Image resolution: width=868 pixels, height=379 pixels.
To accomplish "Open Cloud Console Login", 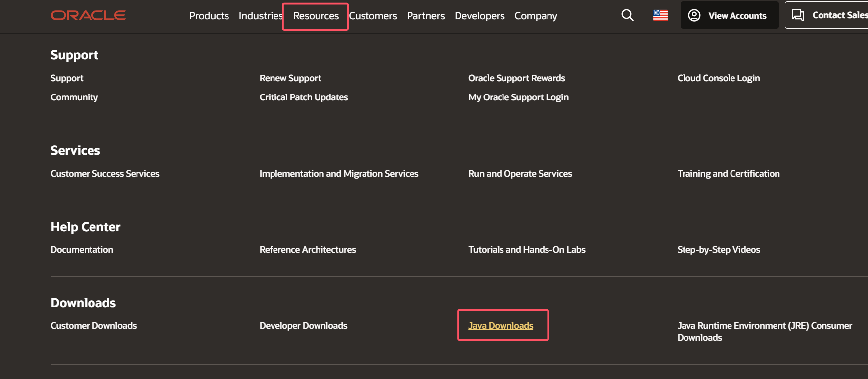I will [719, 78].
